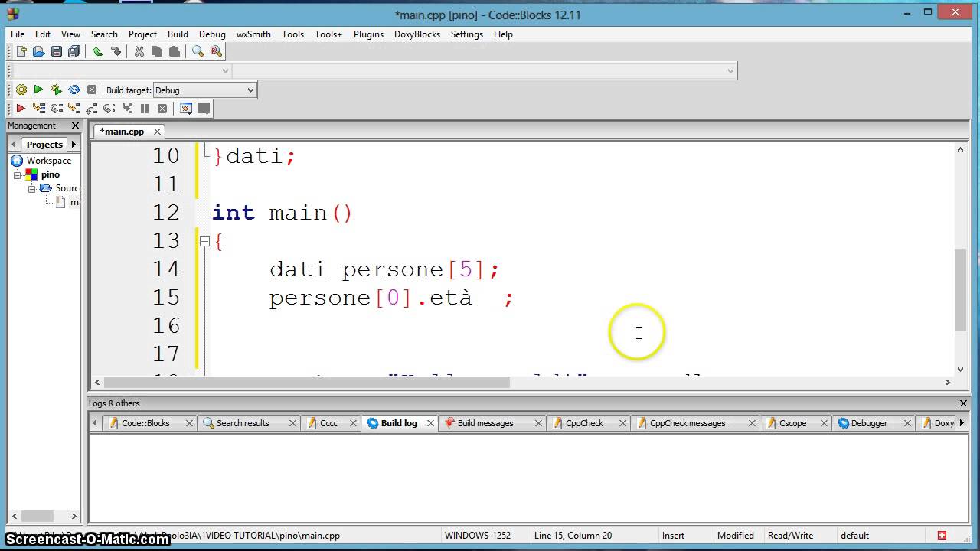
Task: Copy with the toolbar copy icon
Action: click(157, 51)
